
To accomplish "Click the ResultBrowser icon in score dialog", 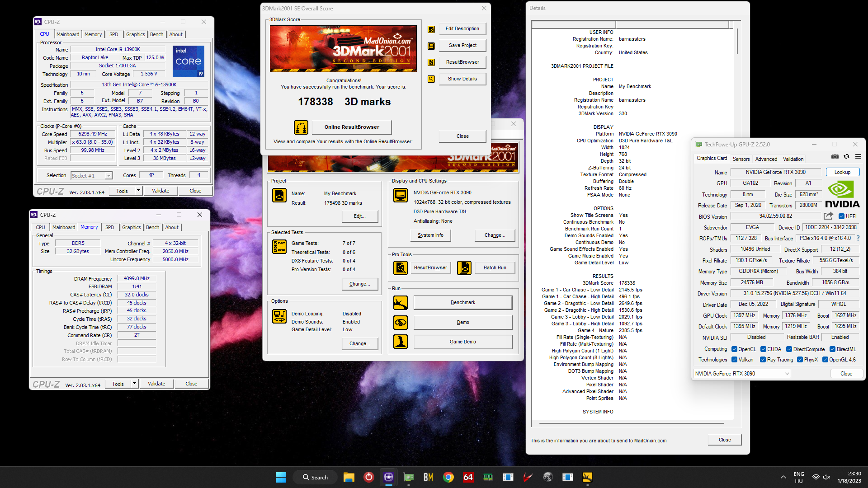I will pyautogui.click(x=431, y=62).
